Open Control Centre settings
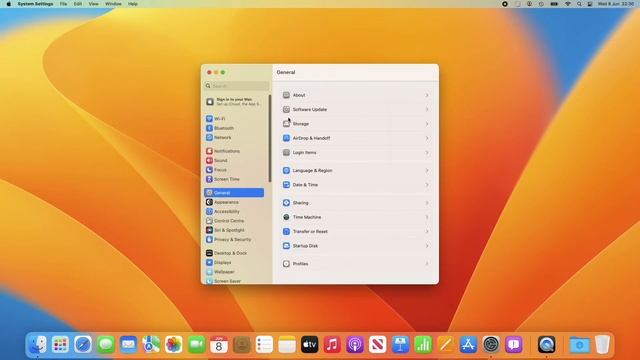This screenshot has width=640, height=360. (x=234, y=221)
